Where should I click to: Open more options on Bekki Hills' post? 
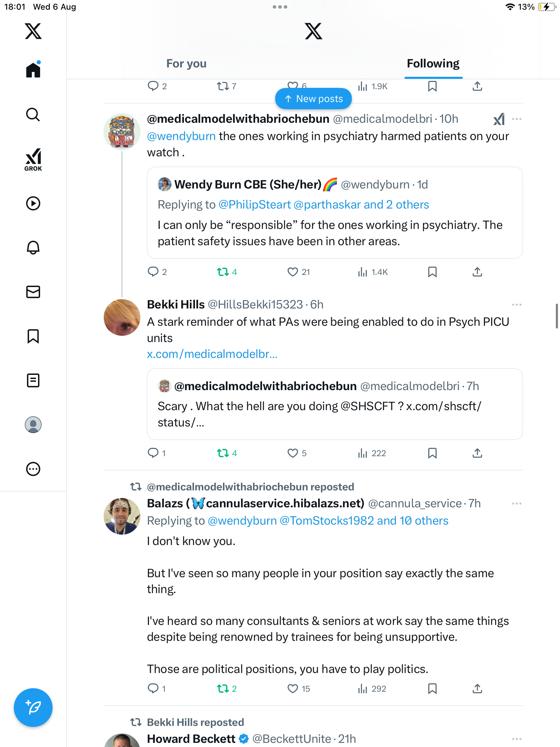coord(516,305)
